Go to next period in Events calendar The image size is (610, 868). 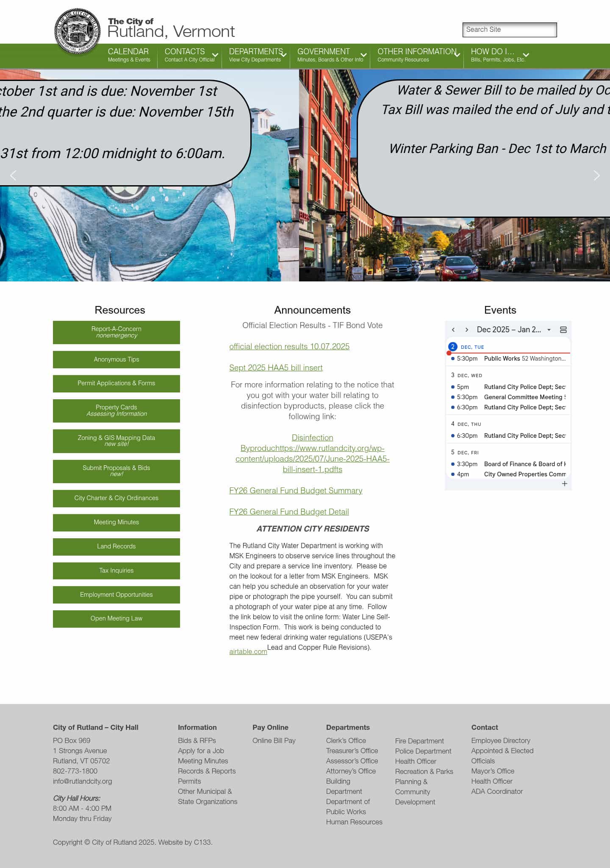(466, 330)
